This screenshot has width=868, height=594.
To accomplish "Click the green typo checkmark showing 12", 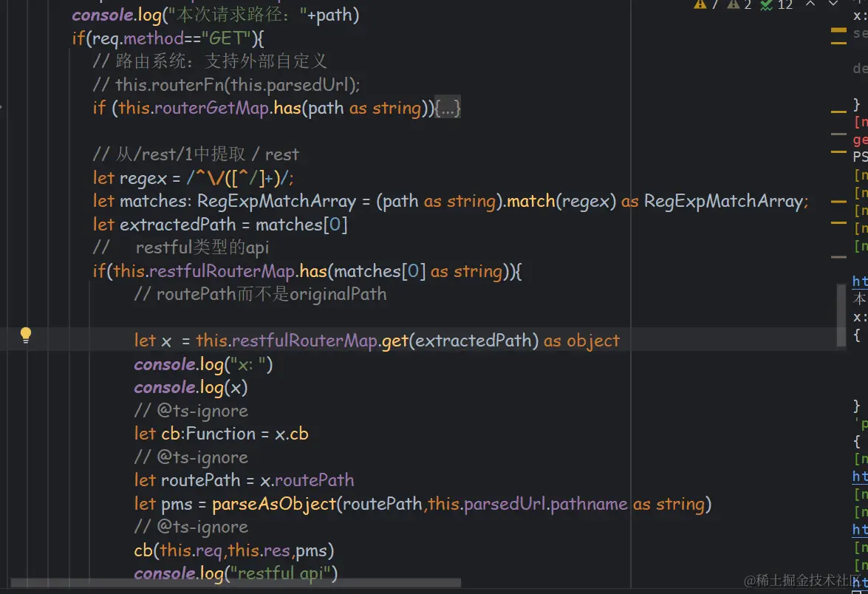I will pyautogui.click(x=776, y=5).
